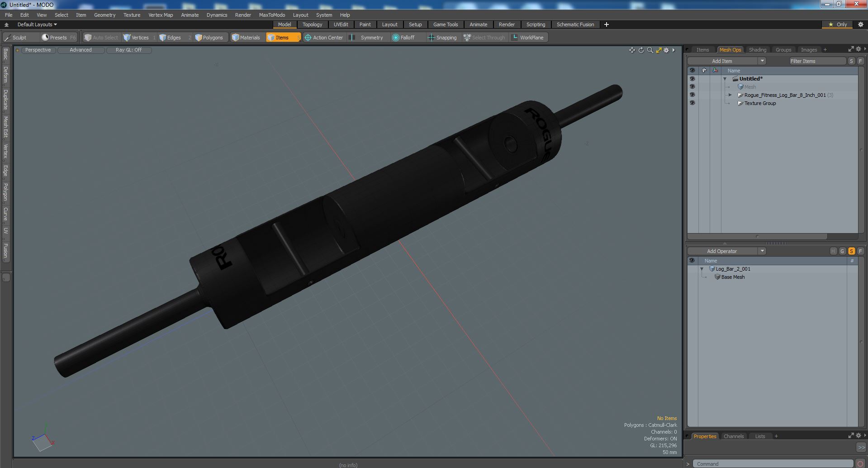This screenshot has width=868, height=468.
Task: Click the Add Operator button
Action: 721,251
